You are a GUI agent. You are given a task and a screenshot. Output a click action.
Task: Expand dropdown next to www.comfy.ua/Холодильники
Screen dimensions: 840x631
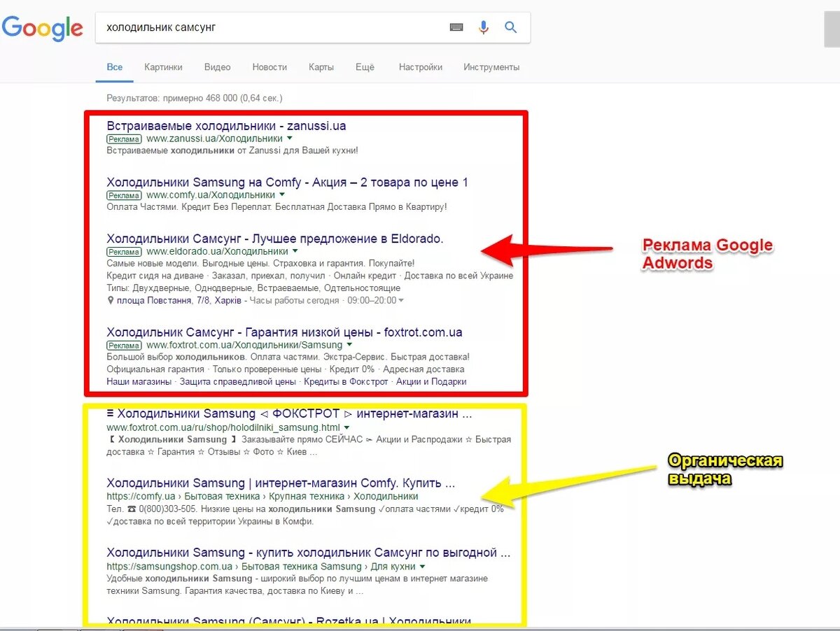(281, 194)
